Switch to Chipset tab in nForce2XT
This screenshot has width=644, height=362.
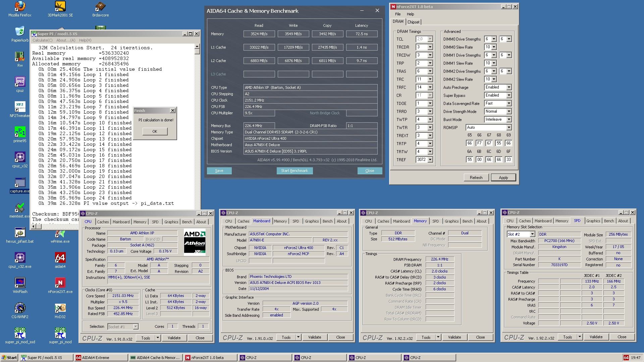(413, 22)
